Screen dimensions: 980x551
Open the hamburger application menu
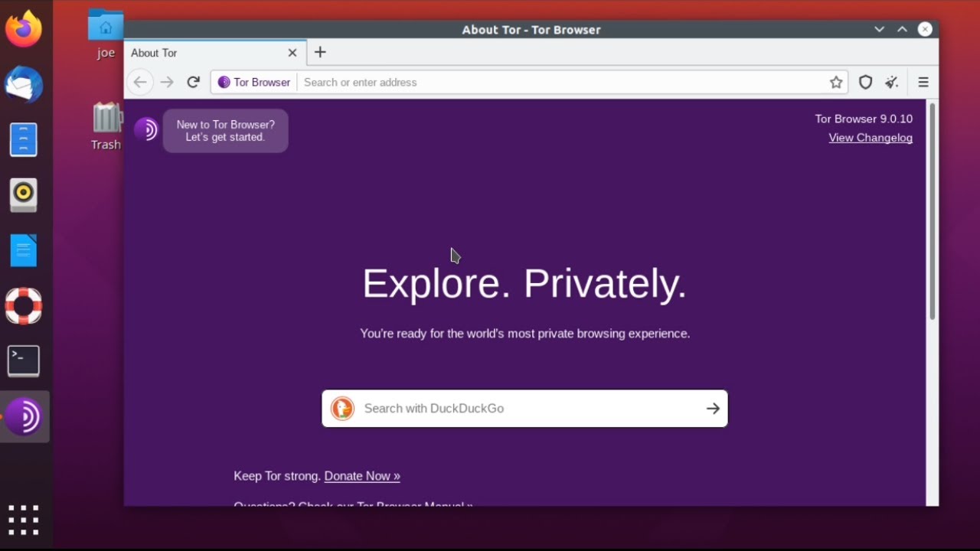(x=923, y=82)
